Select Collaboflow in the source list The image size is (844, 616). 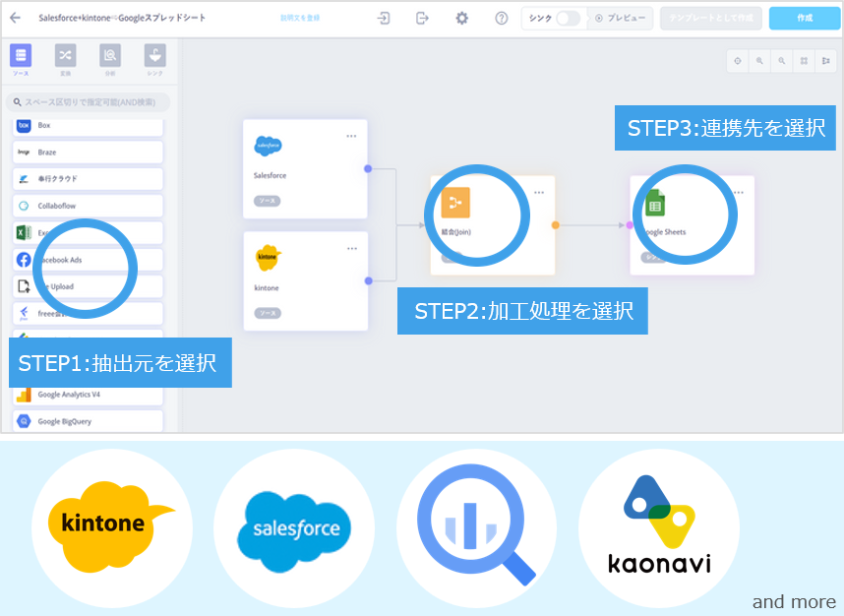tap(88, 206)
